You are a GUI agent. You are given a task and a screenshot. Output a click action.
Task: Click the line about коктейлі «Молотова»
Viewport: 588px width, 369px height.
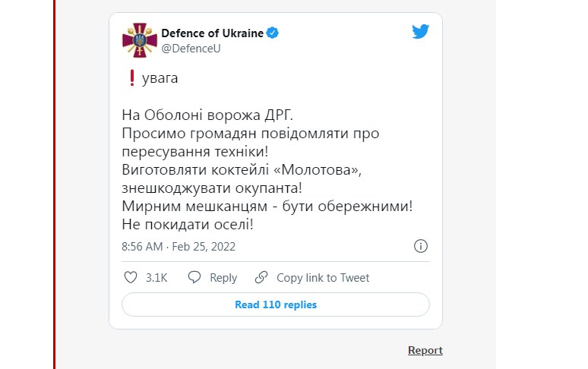click(242, 170)
